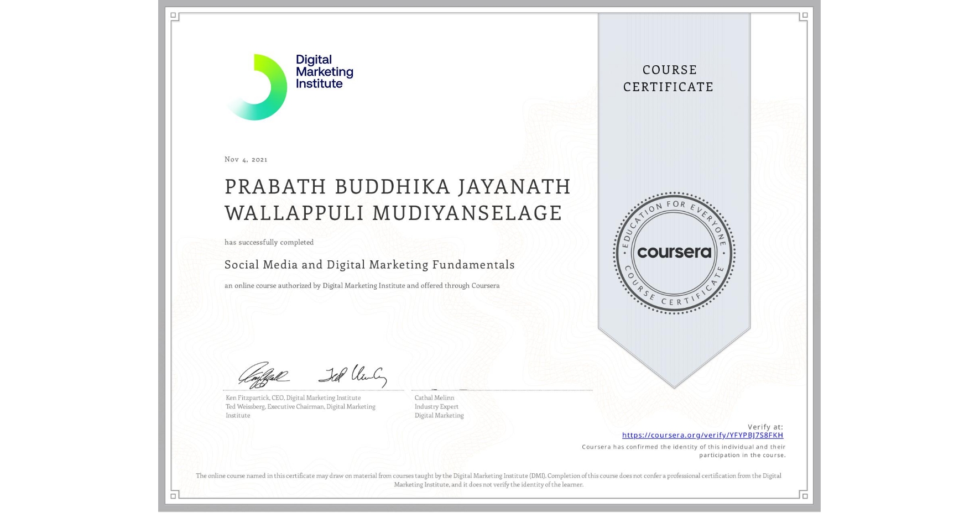Click course title 'Social Media and Digital Marketing Fundamentals'
The height and width of the screenshot is (513, 980).
369,265
